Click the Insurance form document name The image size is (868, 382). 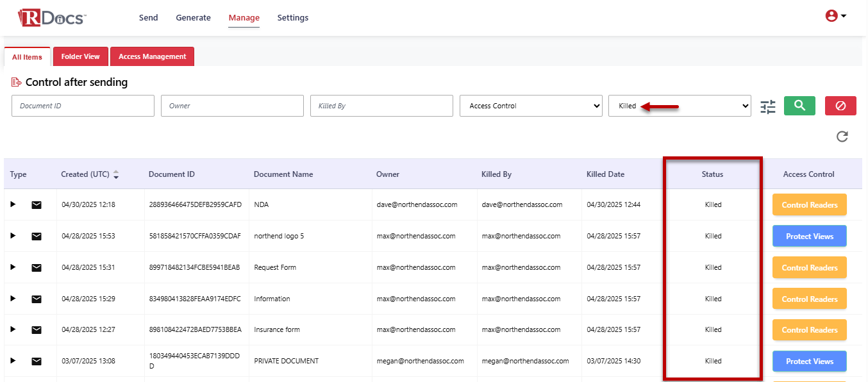[x=277, y=330]
